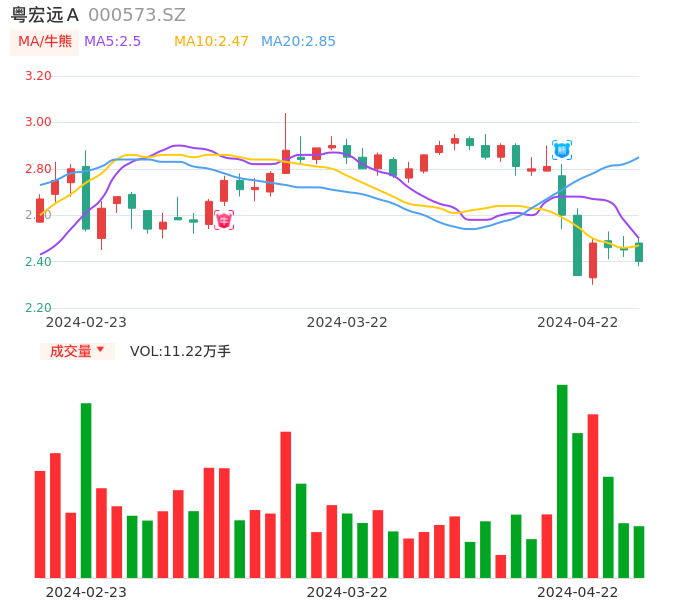Click the last green candlestick on the right
The image size is (686, 606).
coord(639,252)
